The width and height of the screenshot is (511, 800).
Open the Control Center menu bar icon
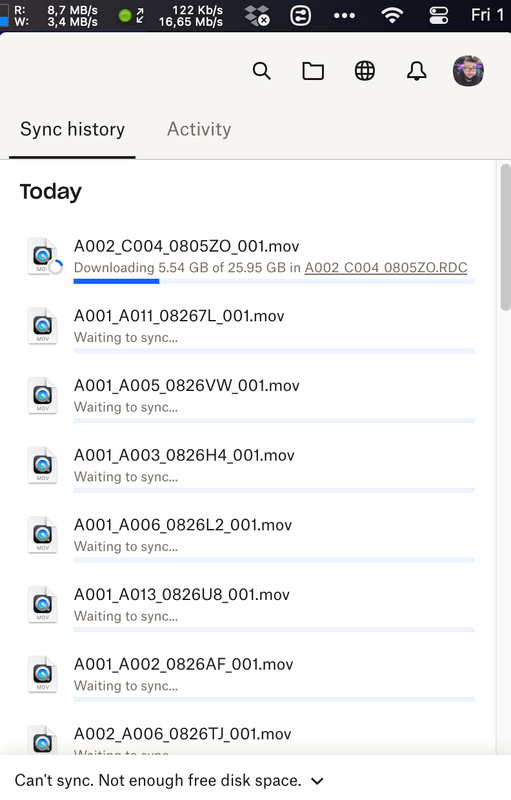coord(439,15)
